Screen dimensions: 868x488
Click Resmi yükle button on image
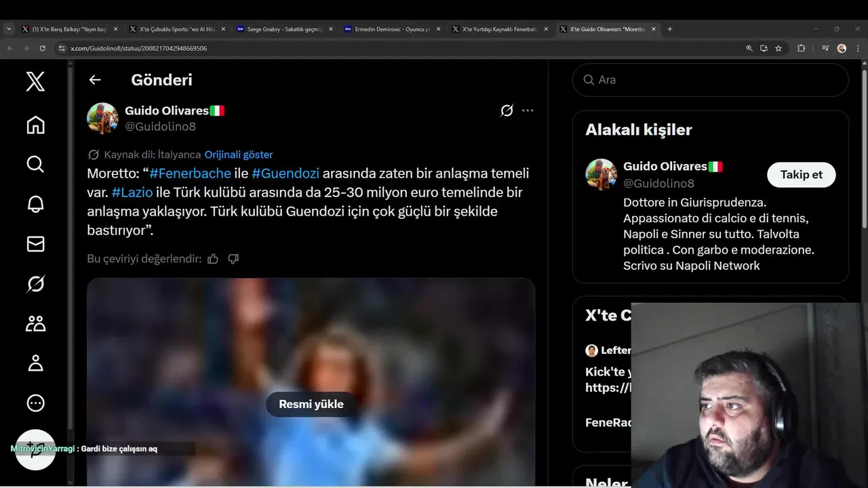(311, 404)
